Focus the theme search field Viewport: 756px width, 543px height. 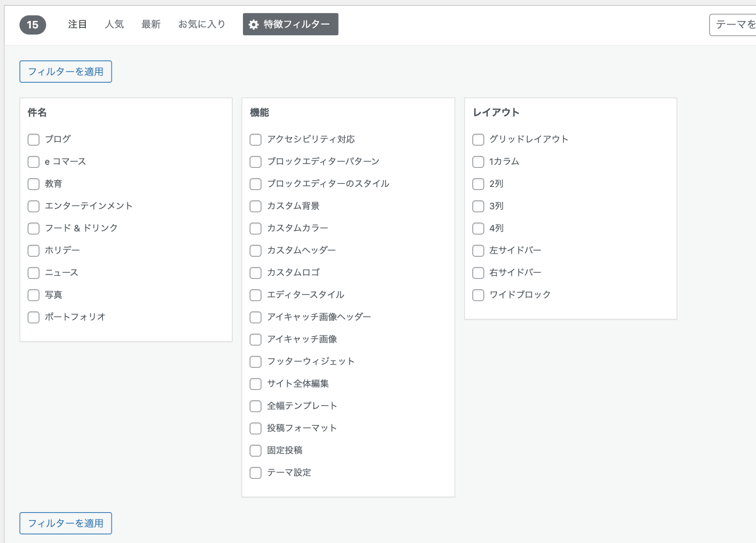[733, 25]
